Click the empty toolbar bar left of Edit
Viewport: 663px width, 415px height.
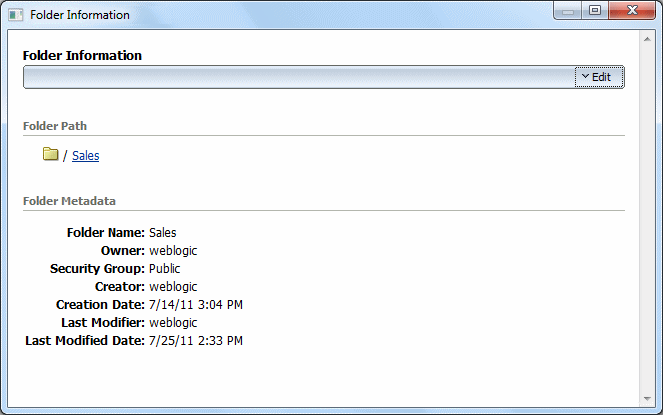[299, 77]
